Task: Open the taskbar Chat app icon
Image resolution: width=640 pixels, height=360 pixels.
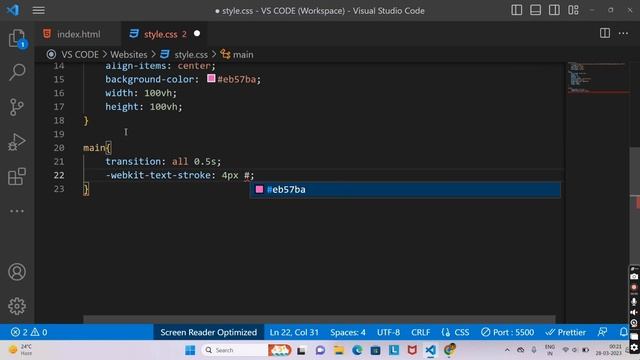Action: click(x=320, y=350)
